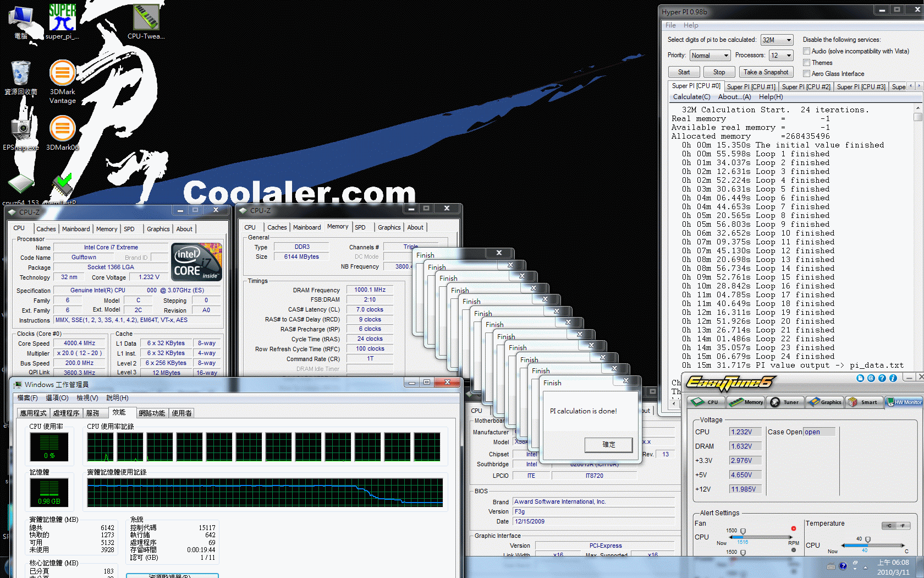
Task: Click the EasyTune6 @ web icon
Action: (871, 378)
